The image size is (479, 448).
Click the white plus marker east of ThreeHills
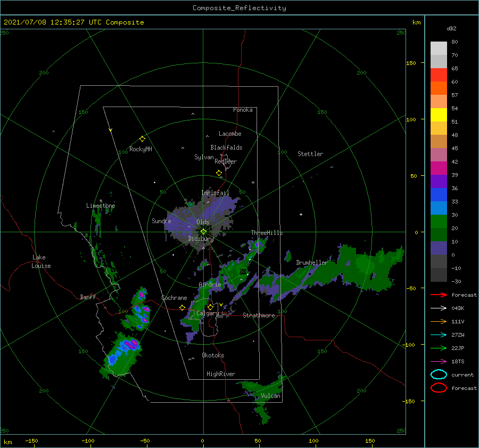coord(301,214)
